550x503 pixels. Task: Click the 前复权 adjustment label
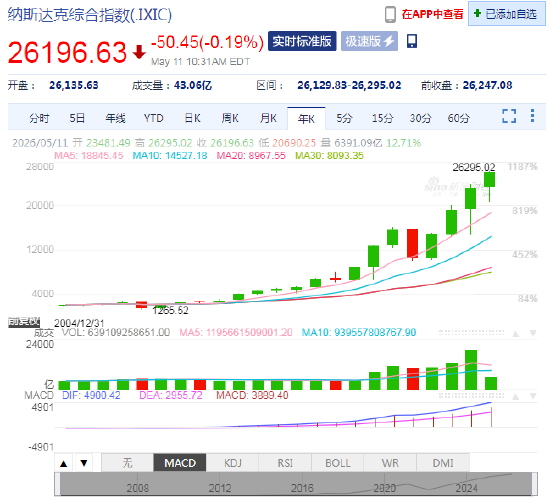[x=24, y=322]
